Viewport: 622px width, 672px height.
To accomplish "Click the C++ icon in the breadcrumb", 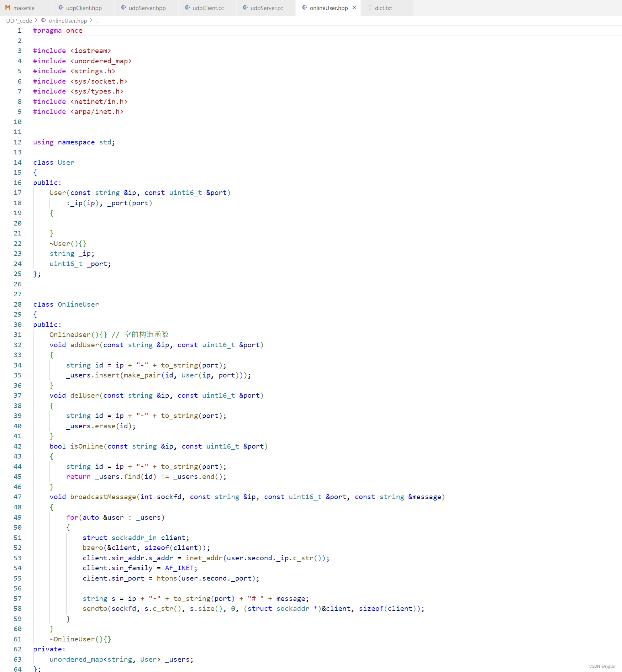I will 44,20.
